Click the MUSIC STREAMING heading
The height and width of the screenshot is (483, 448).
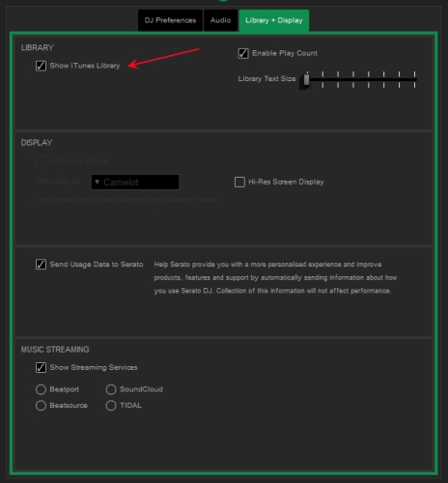point(55,350)
